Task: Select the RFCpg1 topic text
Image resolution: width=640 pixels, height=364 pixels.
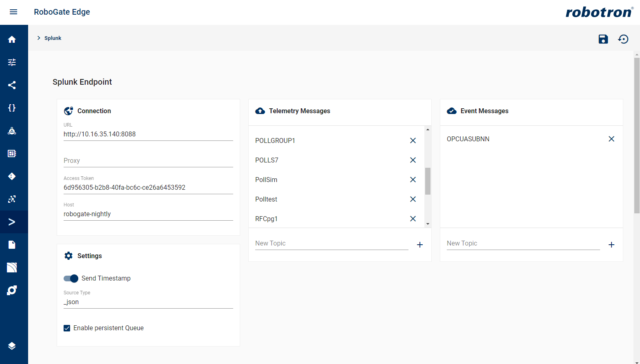Action: [x=267, y=219]
